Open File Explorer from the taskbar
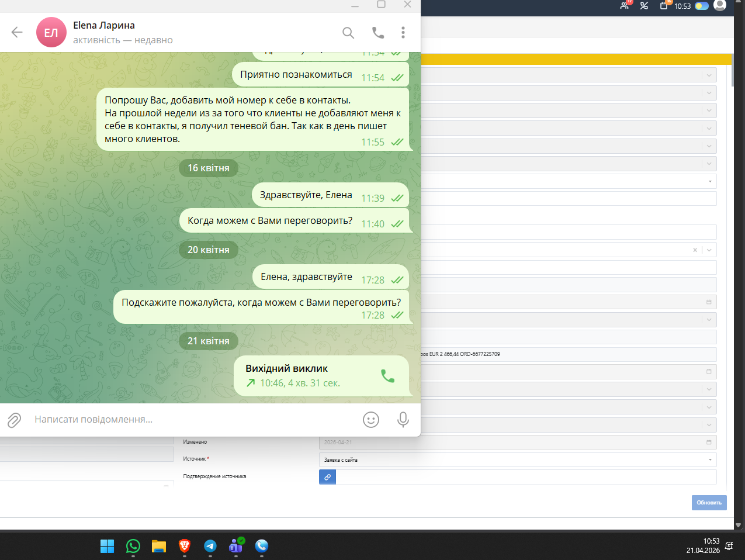The height and width of the screenshot is (560, 745). [x=159, y=546]
